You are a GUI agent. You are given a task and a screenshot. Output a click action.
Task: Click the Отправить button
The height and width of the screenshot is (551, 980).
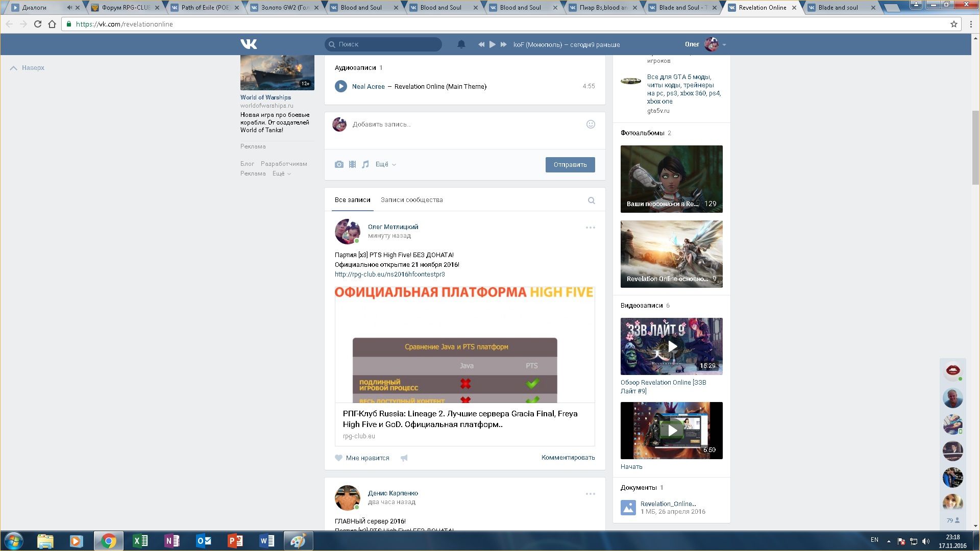click(x=570, y=164)
